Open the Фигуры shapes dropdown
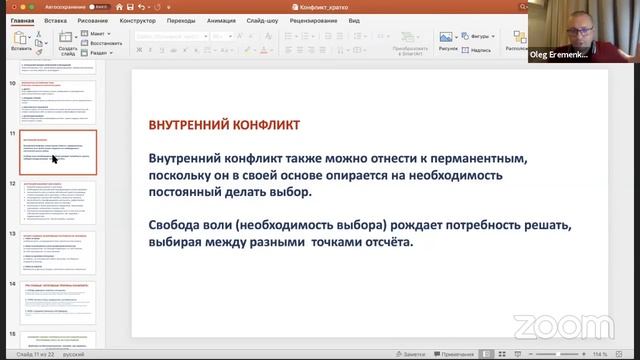Image resolution: width=640 pixels, height=360 pixels. tap(478, 36)
